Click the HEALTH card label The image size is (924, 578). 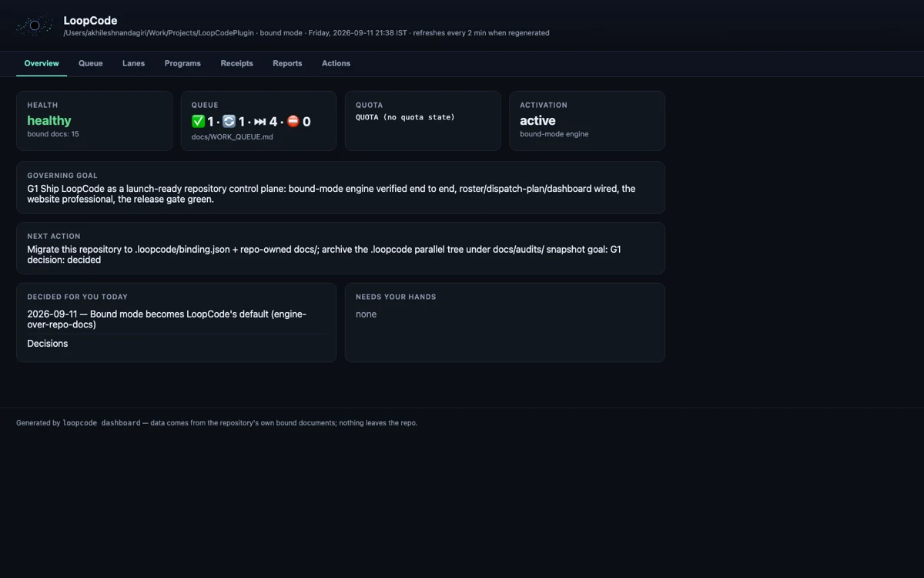pos(42,105)
